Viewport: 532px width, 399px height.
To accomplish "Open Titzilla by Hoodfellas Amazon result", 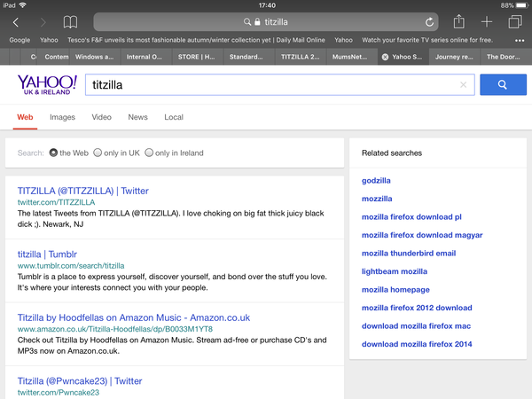I will [134, 317].
